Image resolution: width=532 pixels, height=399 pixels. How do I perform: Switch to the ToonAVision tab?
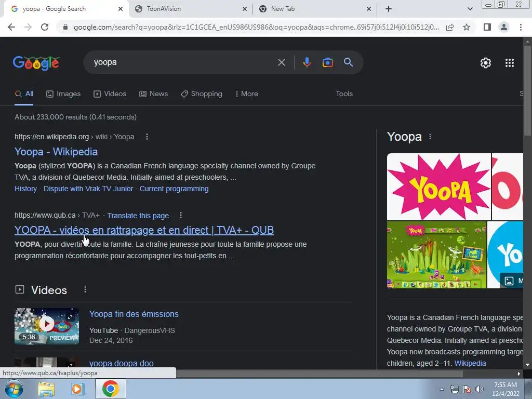(192, 9)
